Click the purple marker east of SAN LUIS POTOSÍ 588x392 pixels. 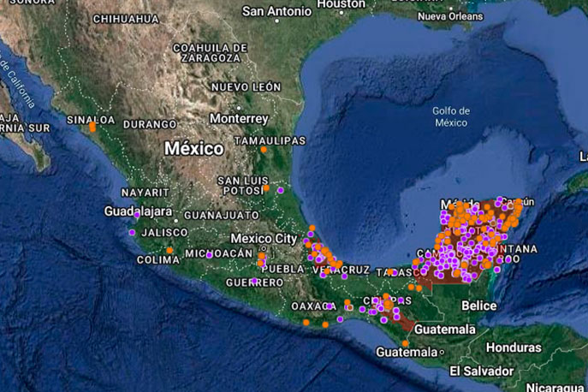[x=281, y=191]
